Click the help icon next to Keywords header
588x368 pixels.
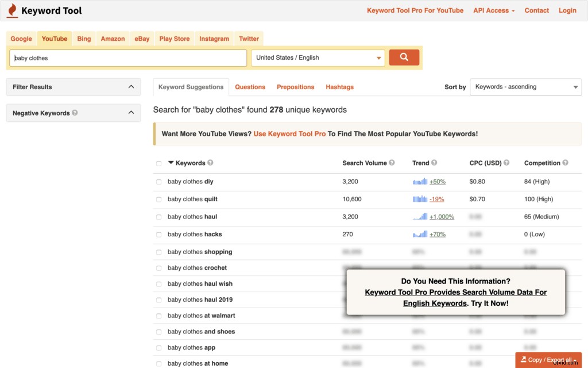point(210,163)
